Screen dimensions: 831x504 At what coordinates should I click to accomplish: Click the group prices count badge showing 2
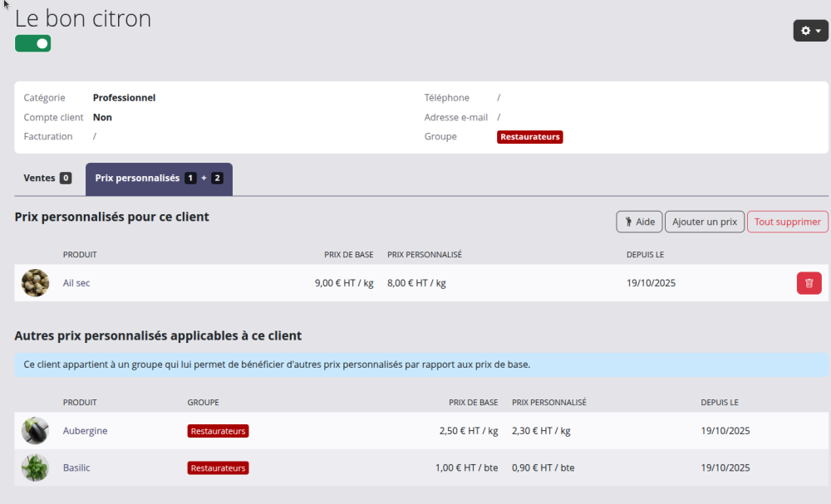point(217,179)
